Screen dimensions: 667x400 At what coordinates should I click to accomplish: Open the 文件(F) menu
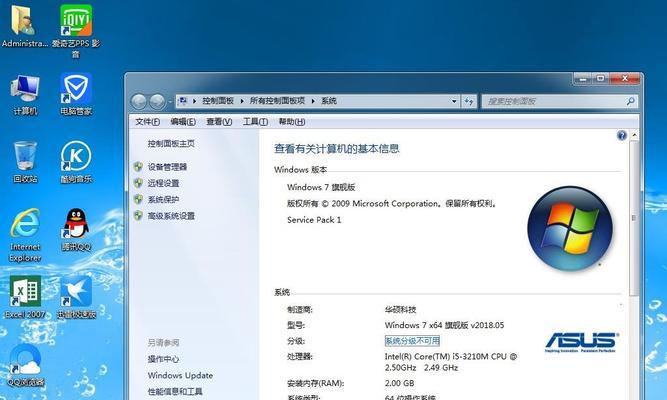coord(147,122)
